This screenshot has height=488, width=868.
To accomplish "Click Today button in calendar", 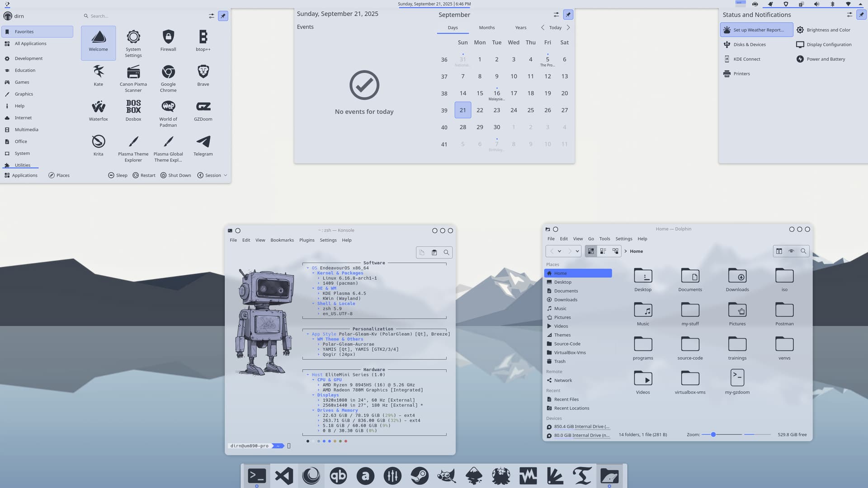I will (x=555, y=28).
